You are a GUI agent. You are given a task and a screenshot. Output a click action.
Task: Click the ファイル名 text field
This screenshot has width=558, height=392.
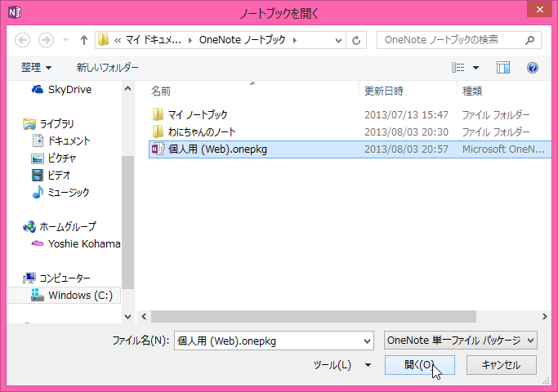tap(268, 341)
